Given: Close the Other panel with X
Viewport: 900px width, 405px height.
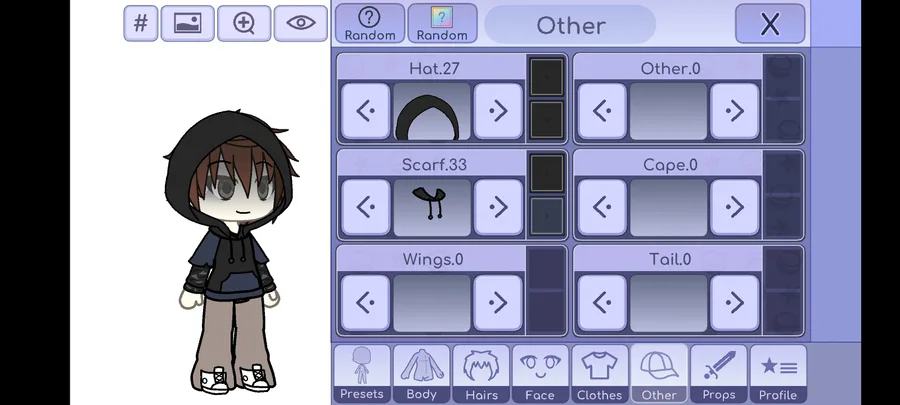Looking at the screenshot, I should pyautogui.click(x=770, y=24).
